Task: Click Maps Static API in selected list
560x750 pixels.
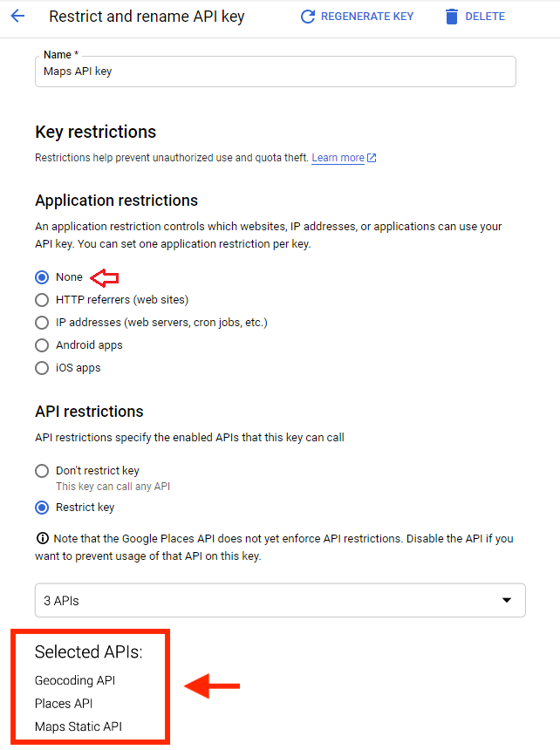Action: (79, 726)
